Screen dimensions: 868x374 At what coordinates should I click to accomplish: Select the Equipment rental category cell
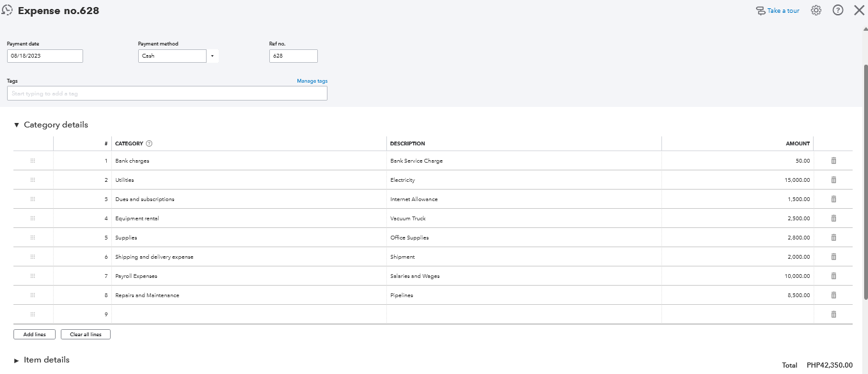[x=249, y=218]
